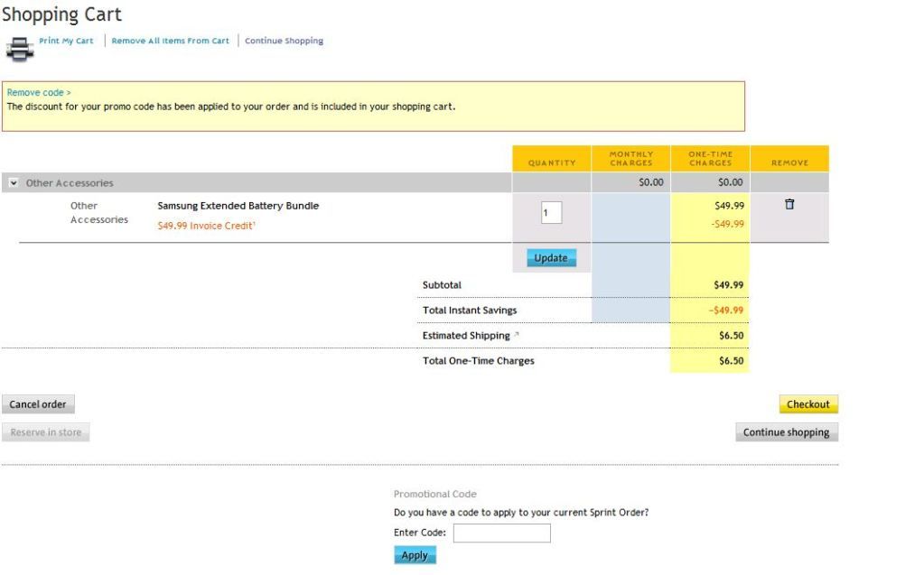Click the $6.50 Estimated Shipping amount

tap(732, 335)
